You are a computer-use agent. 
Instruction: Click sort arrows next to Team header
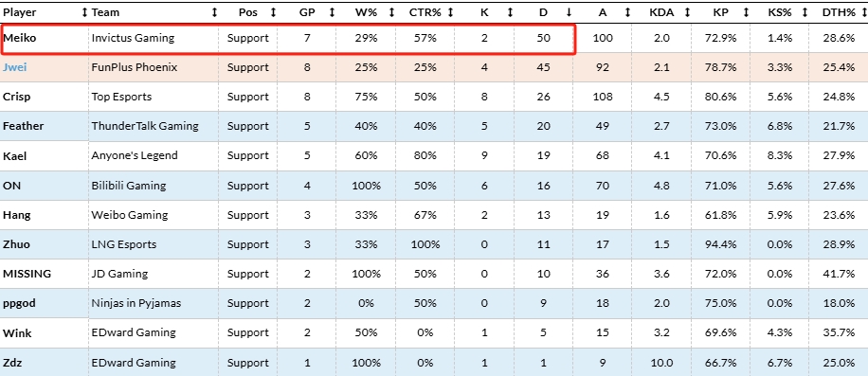[x=215, y=12]
